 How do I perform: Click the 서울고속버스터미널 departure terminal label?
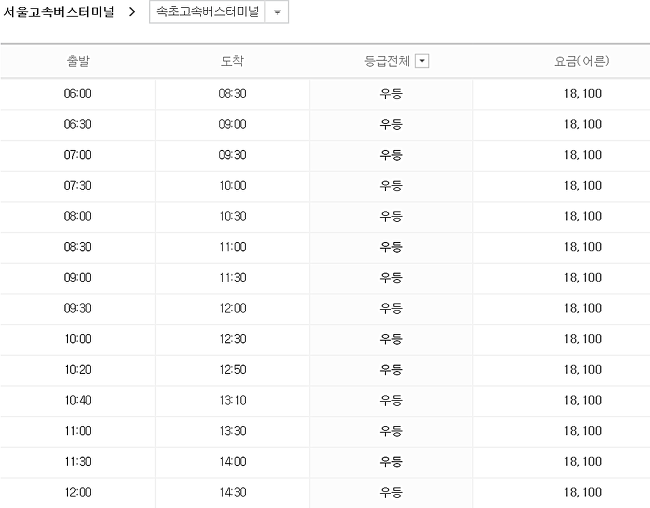tap(58, 12)
